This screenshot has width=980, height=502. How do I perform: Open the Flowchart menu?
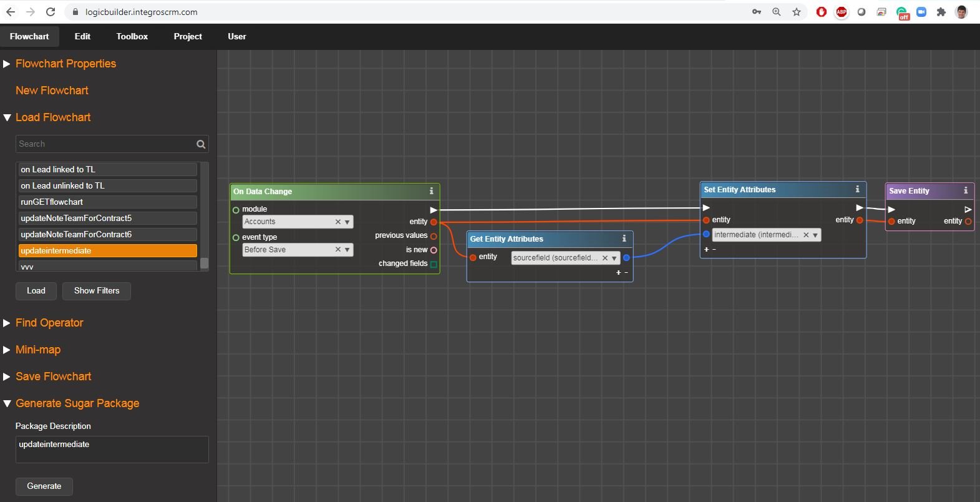[29, 36]
